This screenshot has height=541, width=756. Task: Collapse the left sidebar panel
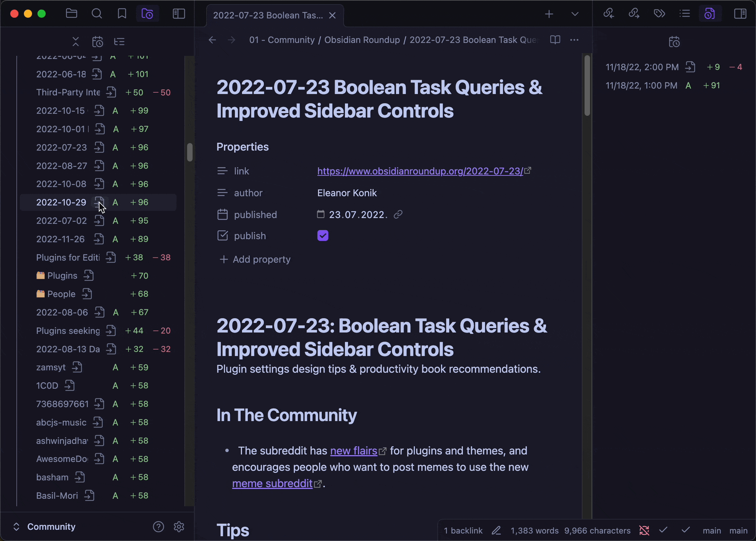point(179,14)
